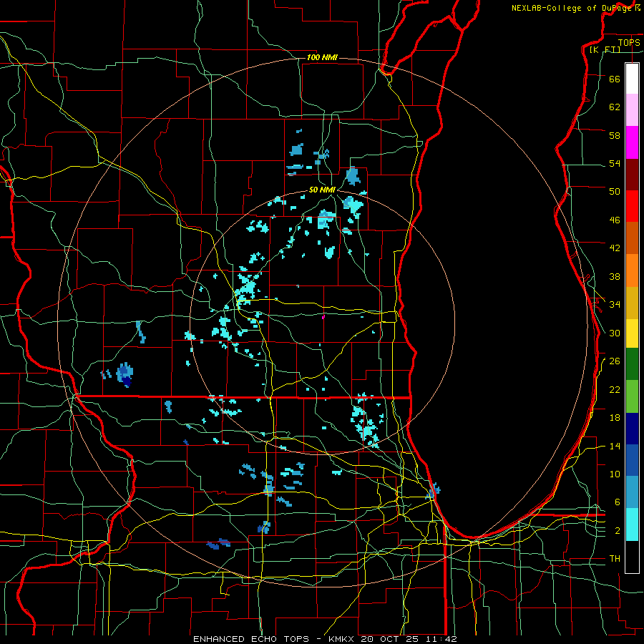
Task: Click the "100 NMI" range ring label
Action: 322,57
